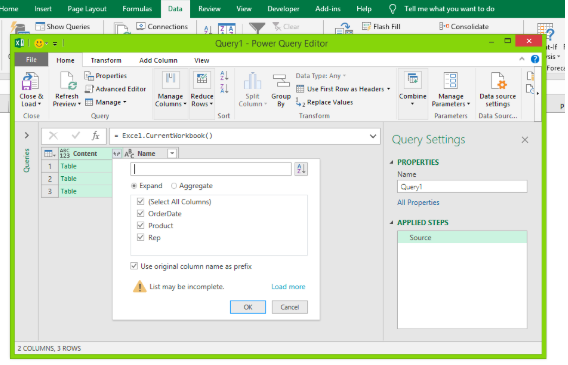Toggle Product checkbox
Screen dimensions: 568x365
pos(141,225)
